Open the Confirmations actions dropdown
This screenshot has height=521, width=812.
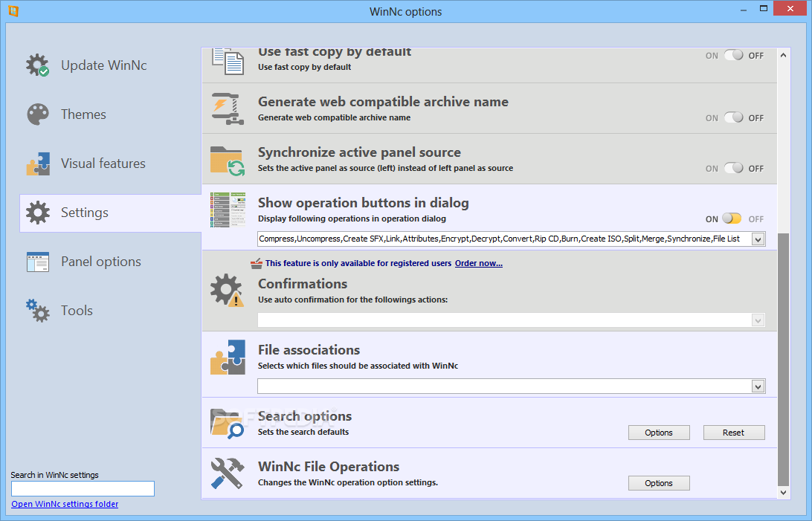pyautogui.click(x=758, y=320)
